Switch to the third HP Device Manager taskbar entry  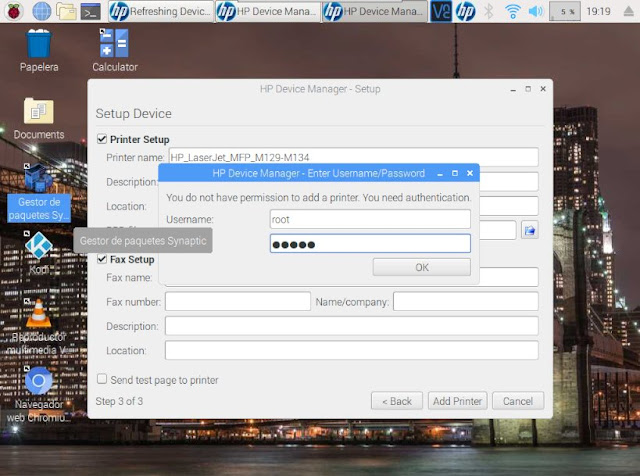click(375, 11)
